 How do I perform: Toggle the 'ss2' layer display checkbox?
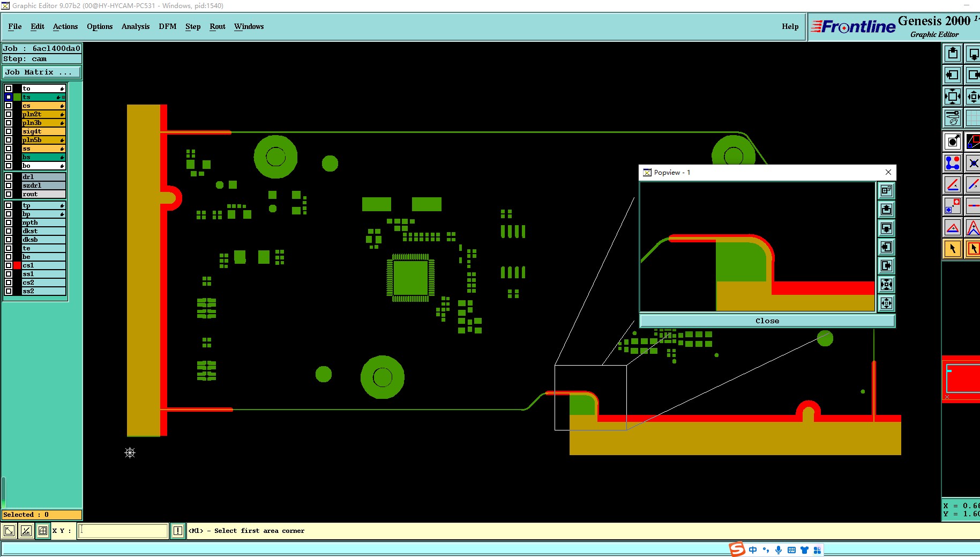9,291
